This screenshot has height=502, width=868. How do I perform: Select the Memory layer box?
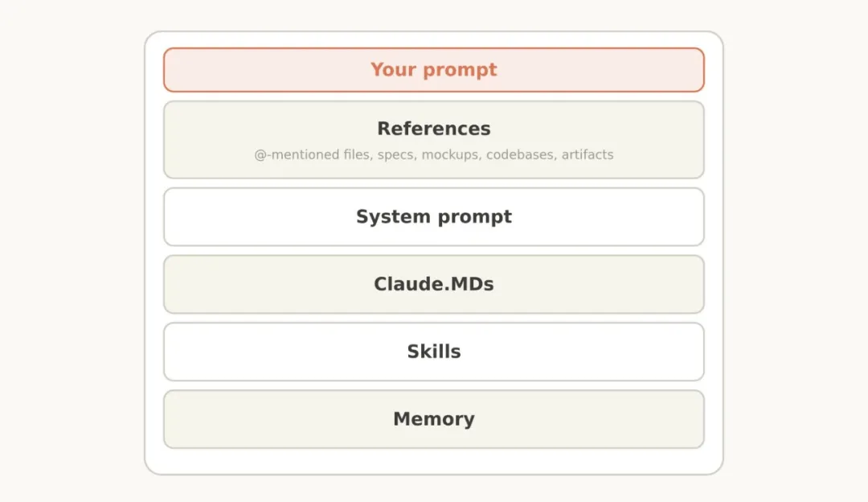click(433, 419)
